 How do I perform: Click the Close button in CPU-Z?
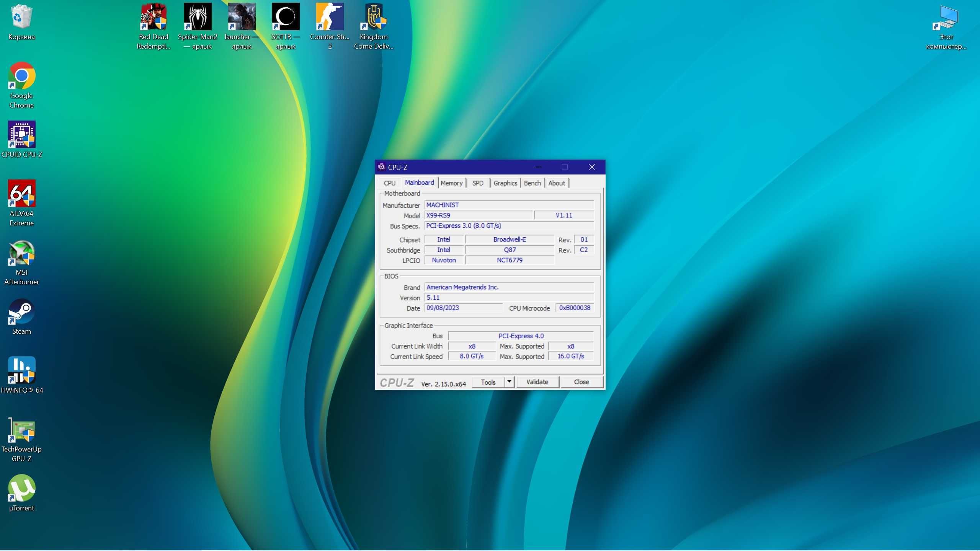pyautogui.click(x=581, y=382)
